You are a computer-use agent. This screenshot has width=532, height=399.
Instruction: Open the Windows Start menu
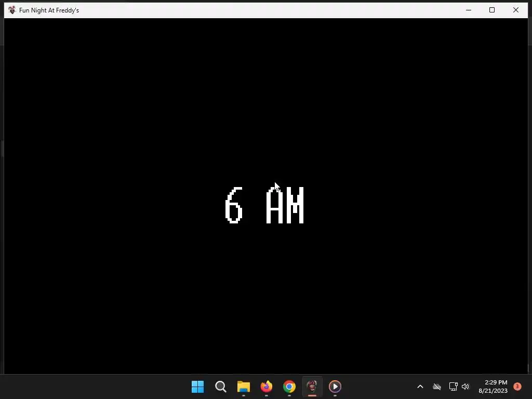198,387
